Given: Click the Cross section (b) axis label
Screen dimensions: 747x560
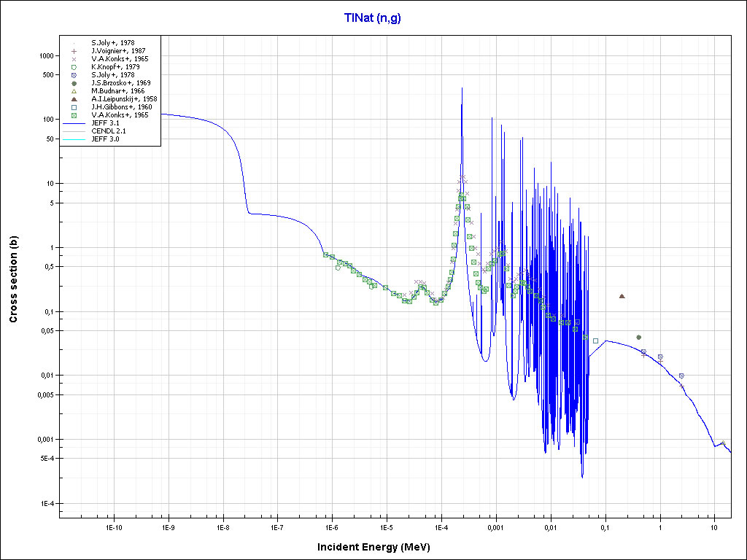Looking at the screenshot, I should coord(13,279).
